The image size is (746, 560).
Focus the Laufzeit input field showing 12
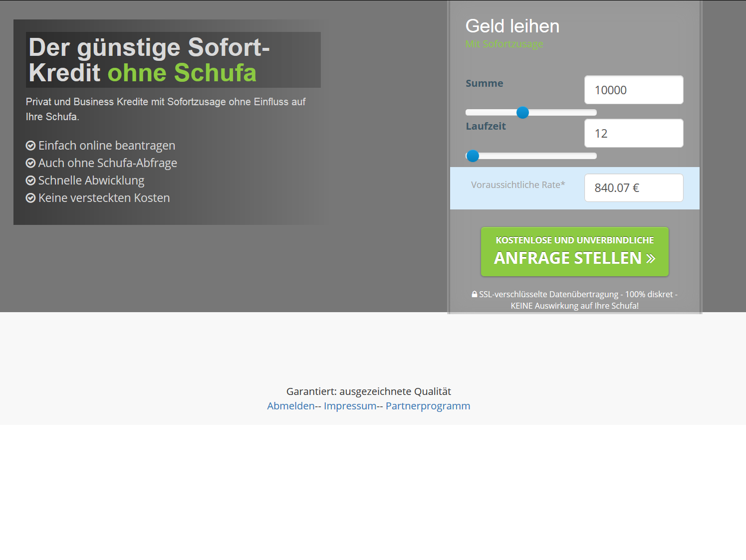(634, 133)
